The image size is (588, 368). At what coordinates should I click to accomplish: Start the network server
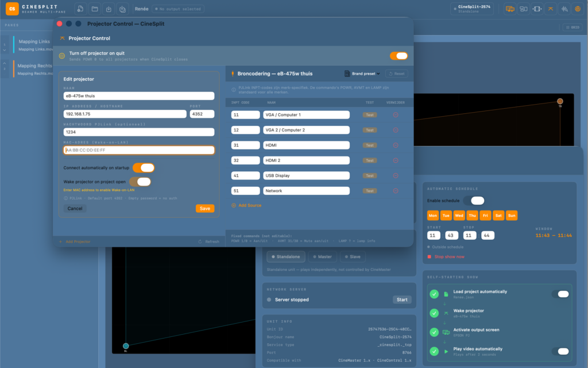pos(402,300)
